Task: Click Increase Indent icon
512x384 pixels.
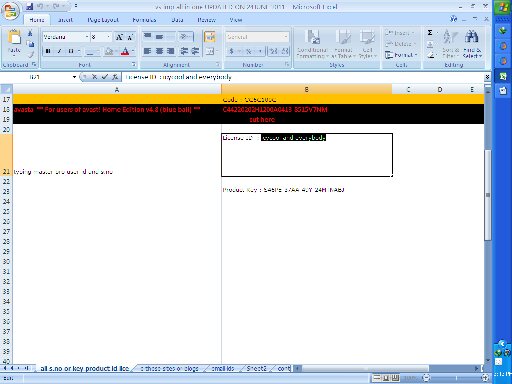Action: 195,51
